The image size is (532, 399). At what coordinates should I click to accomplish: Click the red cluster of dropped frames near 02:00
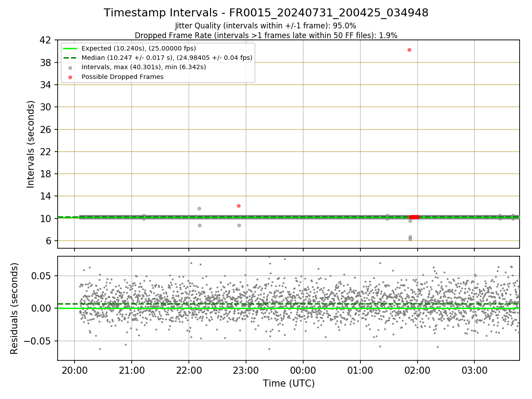414,217
